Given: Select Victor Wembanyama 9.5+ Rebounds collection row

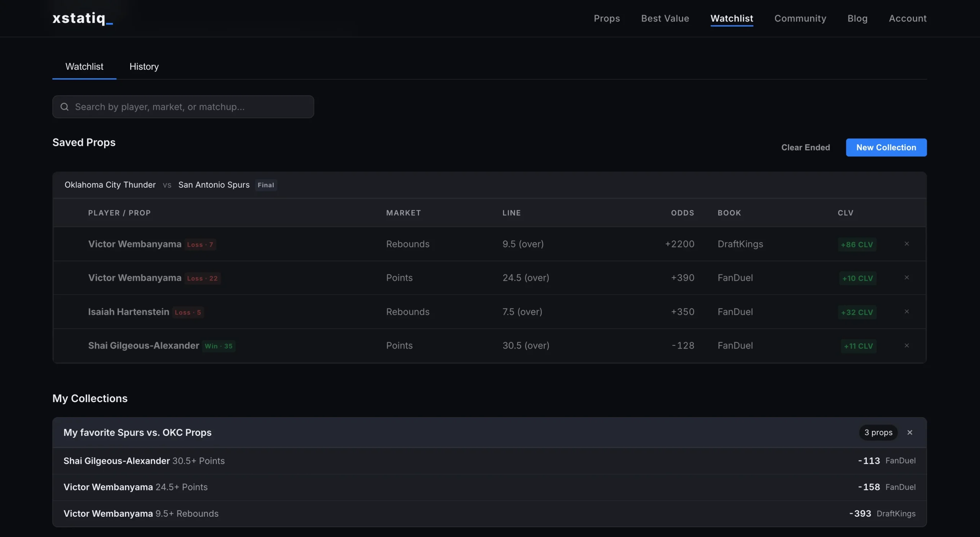Looking at the screenshot, I should coord(490,514).
